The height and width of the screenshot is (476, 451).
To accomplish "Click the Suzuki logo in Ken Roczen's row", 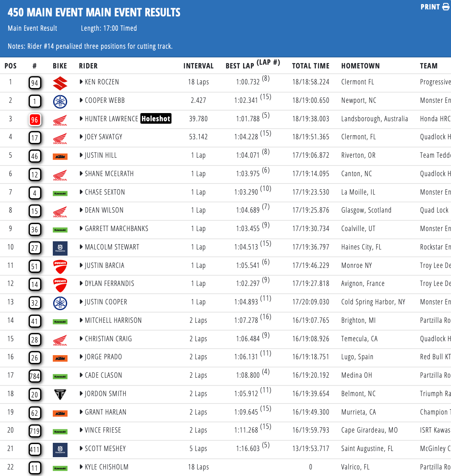I will coord(60,83).
